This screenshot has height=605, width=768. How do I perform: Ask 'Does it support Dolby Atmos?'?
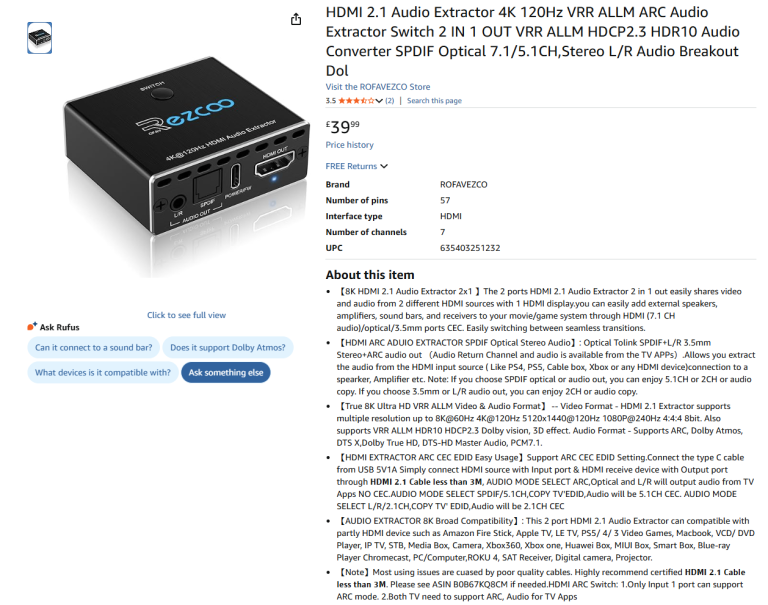tap(228, 347)
